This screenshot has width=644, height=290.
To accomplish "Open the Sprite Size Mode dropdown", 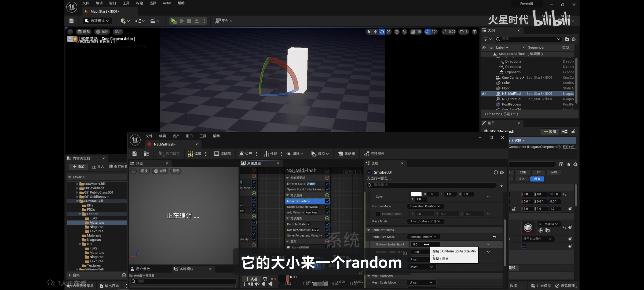I will 423,237.
